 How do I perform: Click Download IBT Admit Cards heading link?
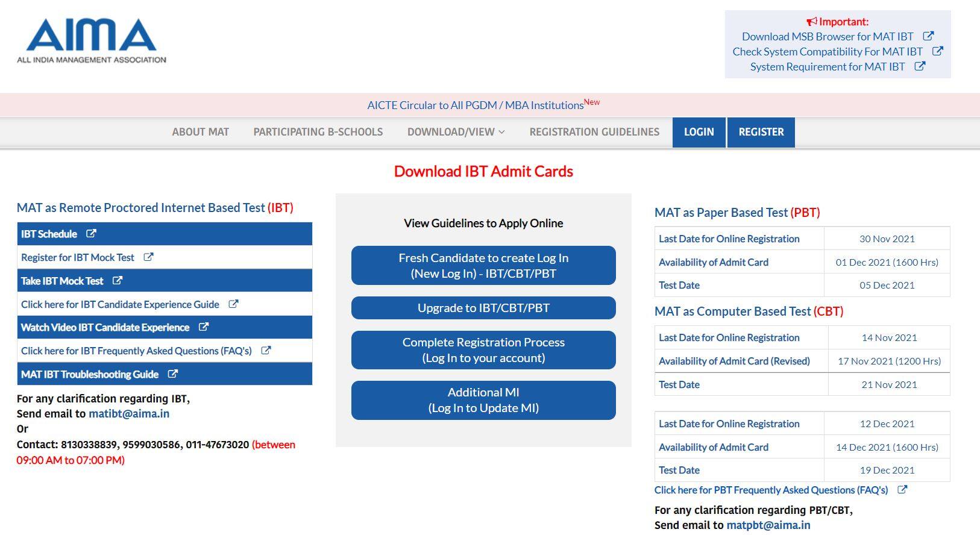click(x=483, y=172)
